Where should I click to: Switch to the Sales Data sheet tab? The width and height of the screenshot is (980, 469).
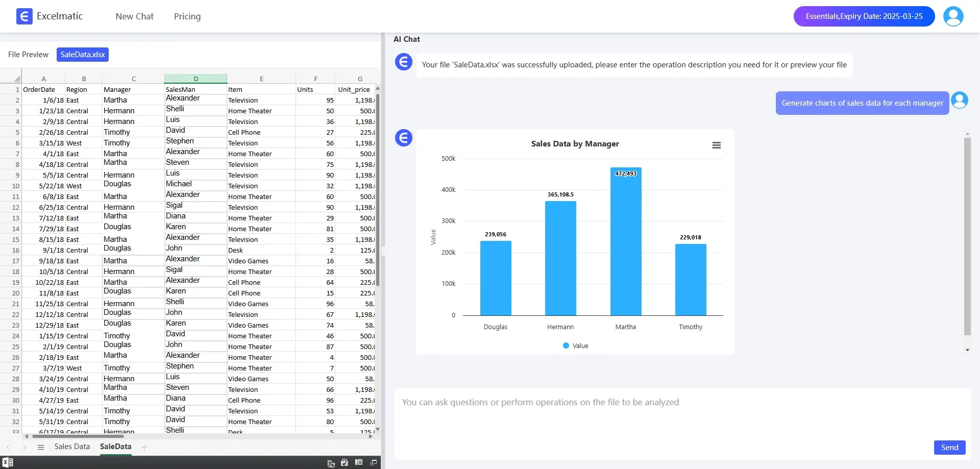tap(72, 447)
